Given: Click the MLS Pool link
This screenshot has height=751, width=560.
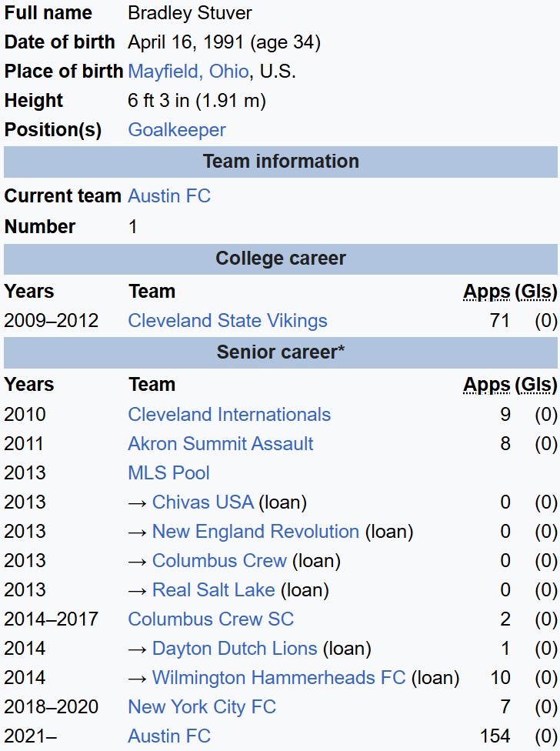Looking at the screenshot, I should click(168, 473).
